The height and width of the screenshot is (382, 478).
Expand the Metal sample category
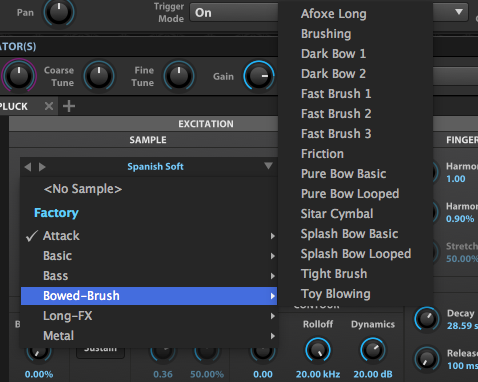(x=149, y=336)
